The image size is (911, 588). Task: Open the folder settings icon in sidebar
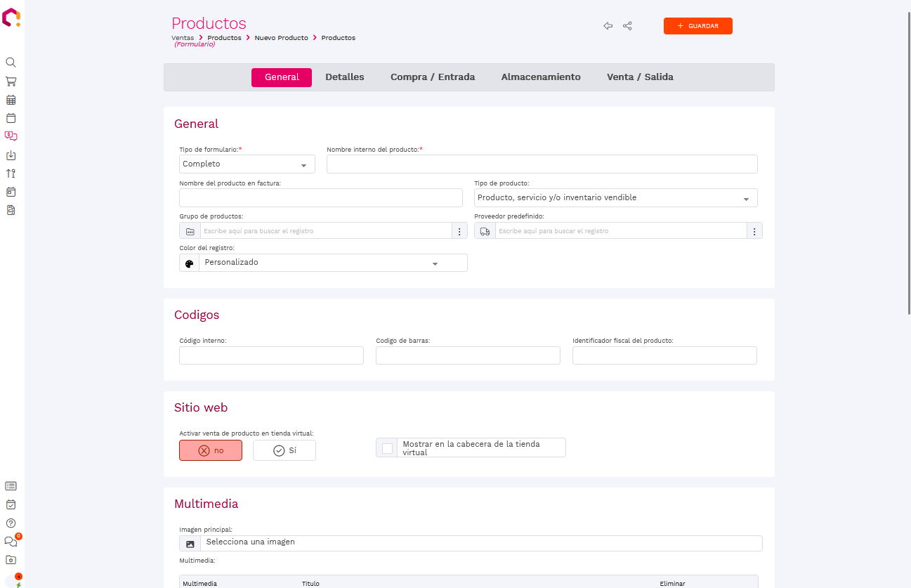[x=11, y=560]
